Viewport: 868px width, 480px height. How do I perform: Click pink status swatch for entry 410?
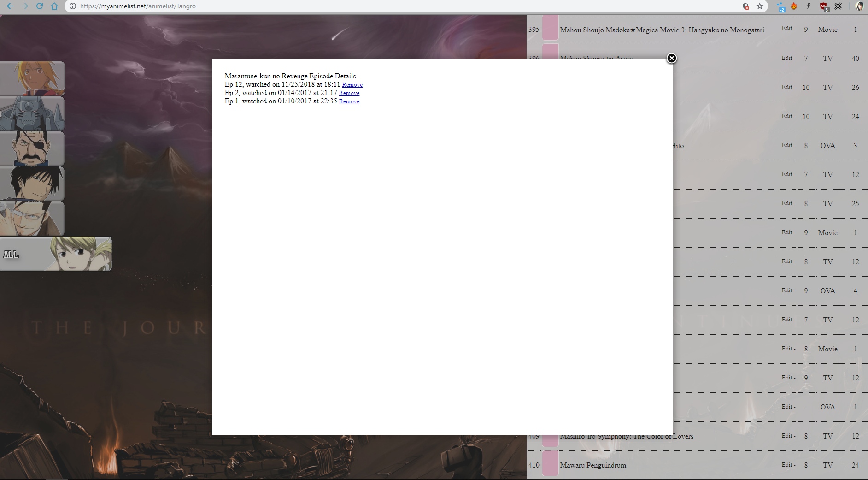[x=550, y=464]
